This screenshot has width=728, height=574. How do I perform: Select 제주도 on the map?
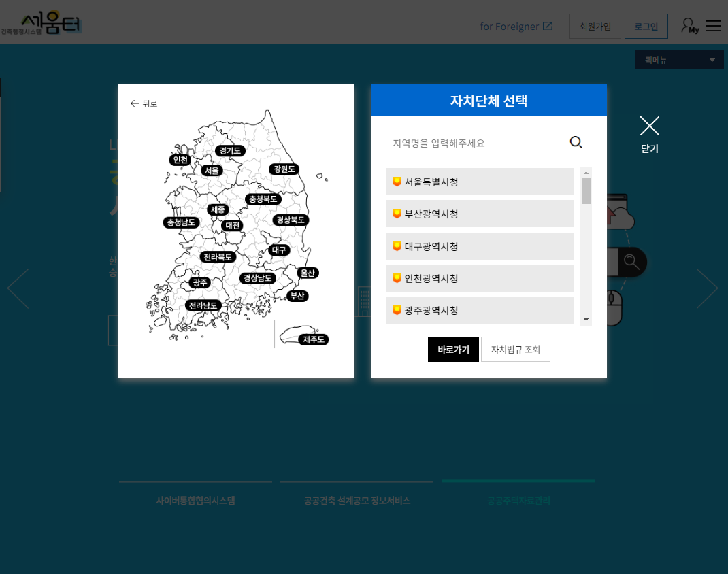(314, 339)
